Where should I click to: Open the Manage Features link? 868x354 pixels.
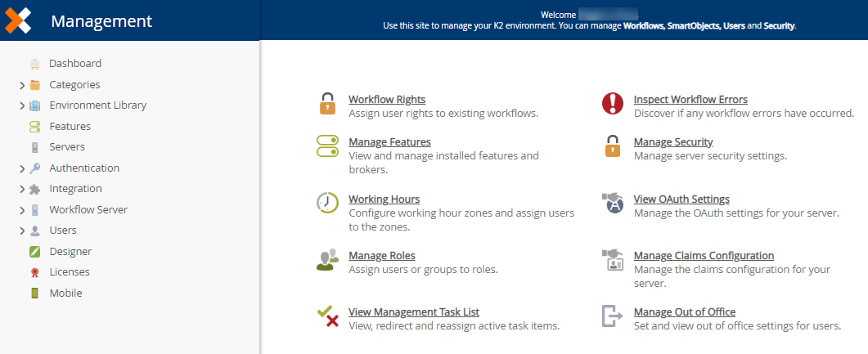pyautogui.click(x=389, y=142)
